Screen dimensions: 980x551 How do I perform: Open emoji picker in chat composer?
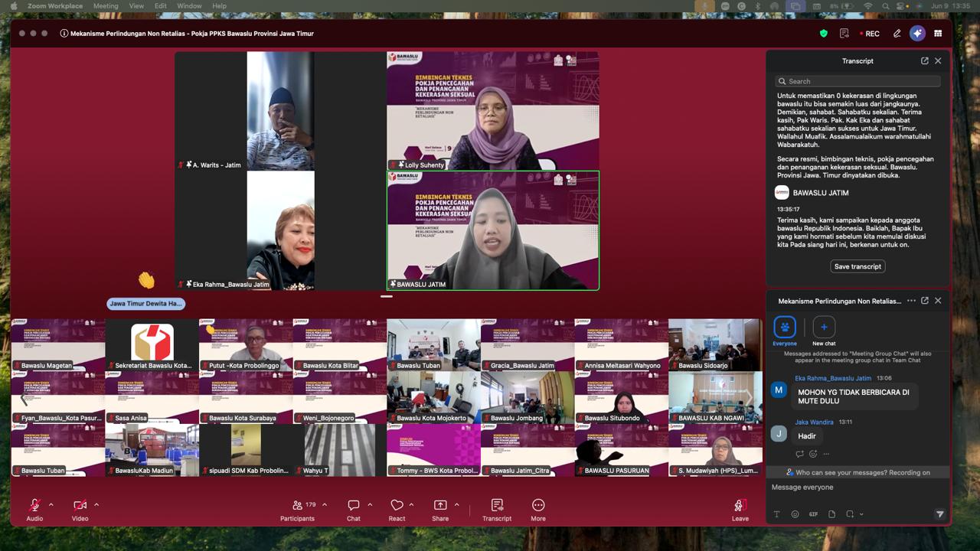tap(795, 514)
